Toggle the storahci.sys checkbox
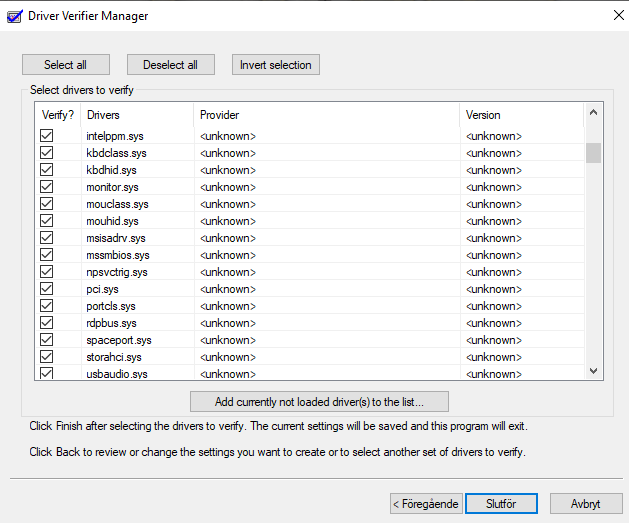 click(47, 357)
